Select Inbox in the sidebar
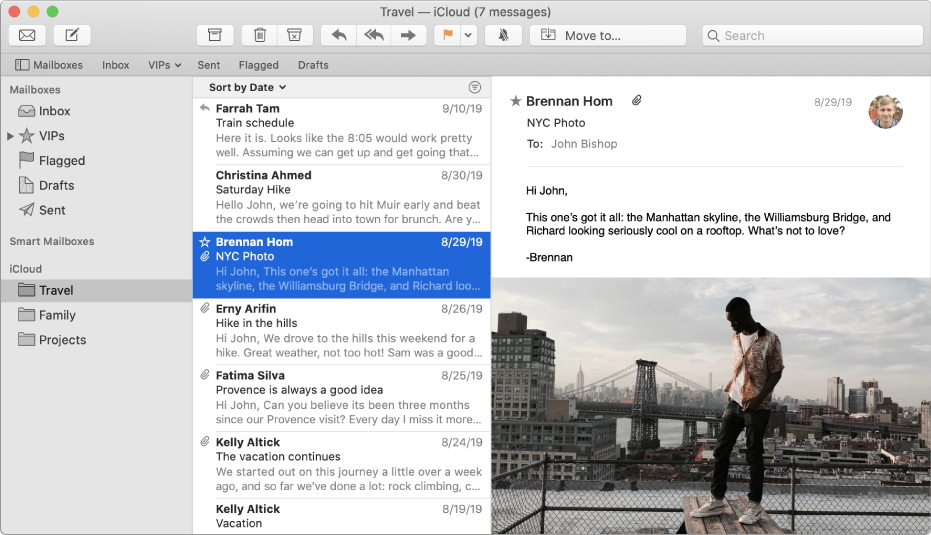 (x=96, y=111)
